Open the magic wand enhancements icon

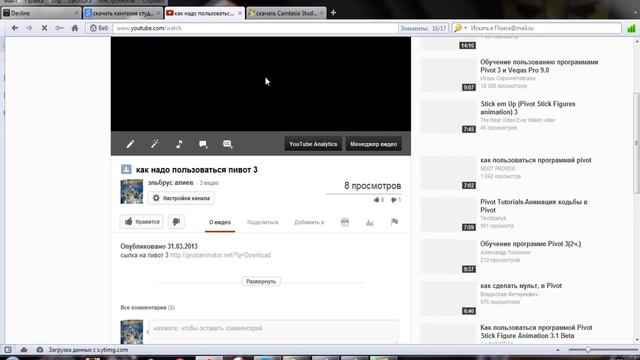155,144
